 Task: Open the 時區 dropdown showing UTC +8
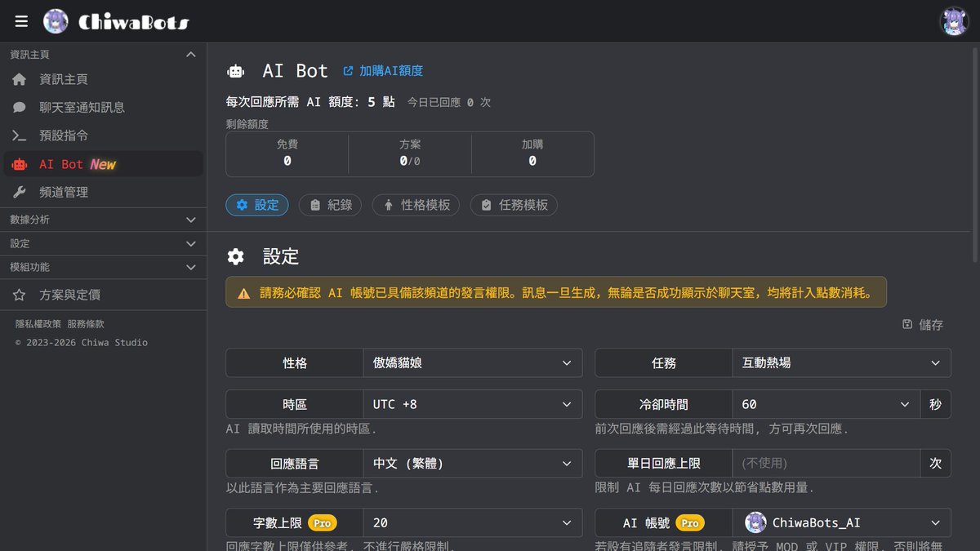(x=473, y=404)
